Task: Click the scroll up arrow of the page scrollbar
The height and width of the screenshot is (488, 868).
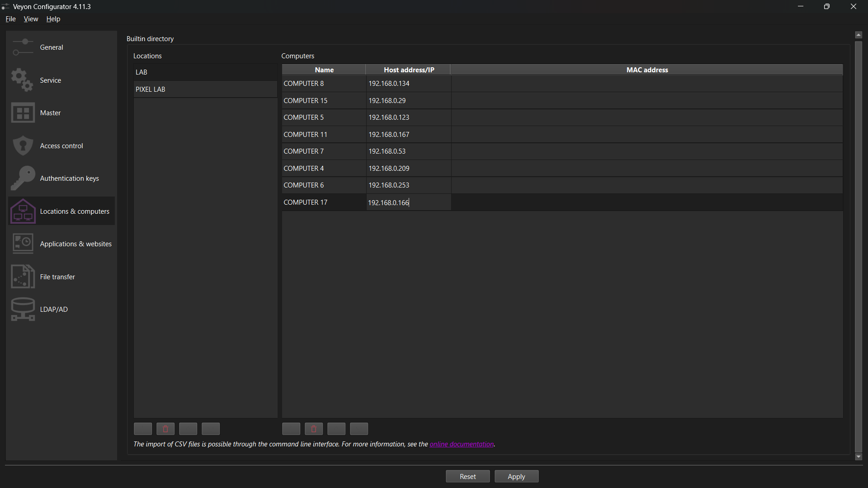Action: (859, 35)
